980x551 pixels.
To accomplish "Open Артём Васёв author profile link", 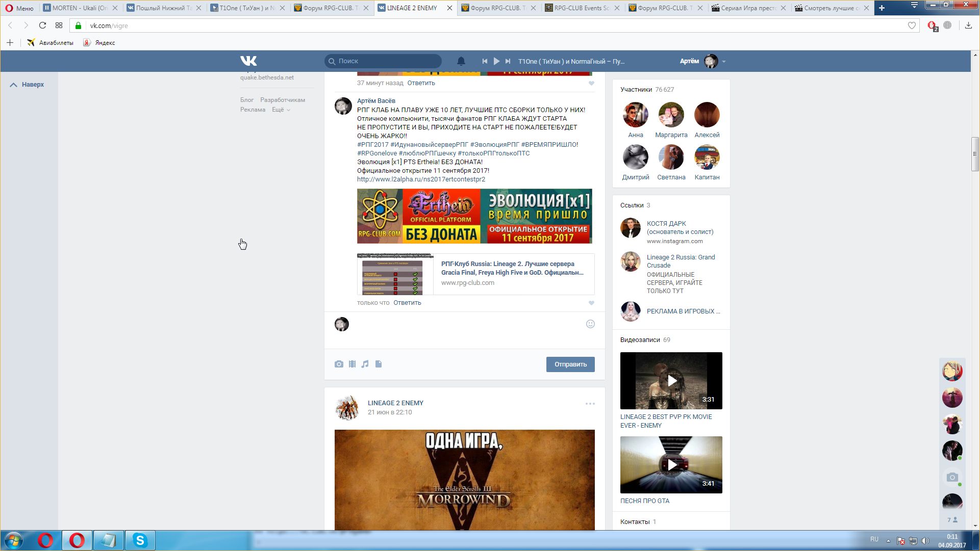I will (x=376, y=101).
